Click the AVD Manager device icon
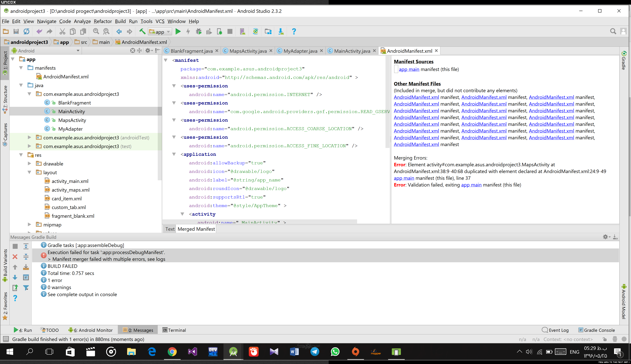Viewport: 631px width, 364px height. point(242,32)
